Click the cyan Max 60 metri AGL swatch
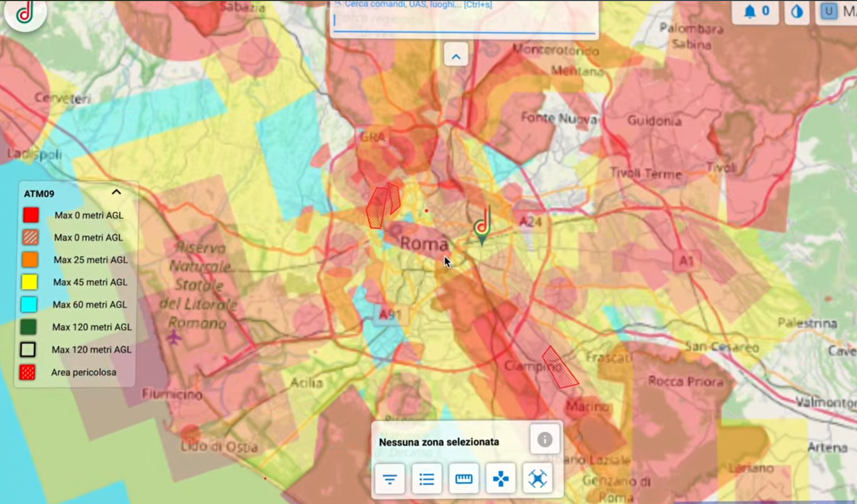This screenshot has height=504, width=857. pos(29,304)
